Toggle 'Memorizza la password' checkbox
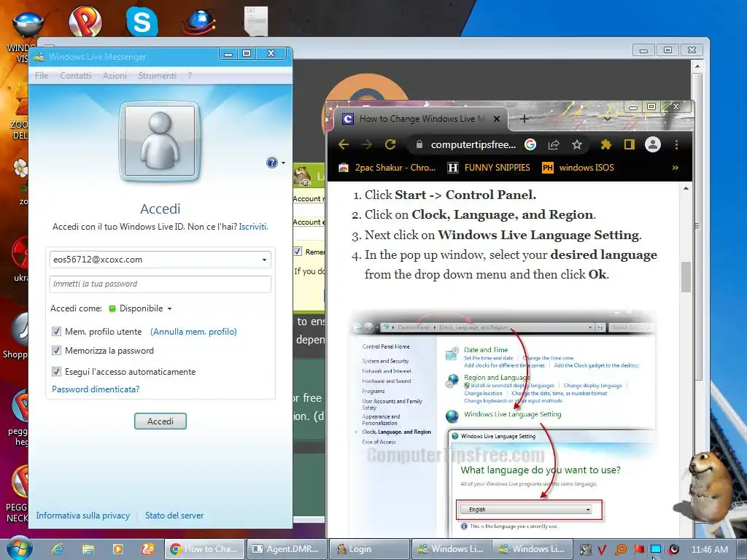The width and height of the screenshot is (747, 560). coord(56,351)
